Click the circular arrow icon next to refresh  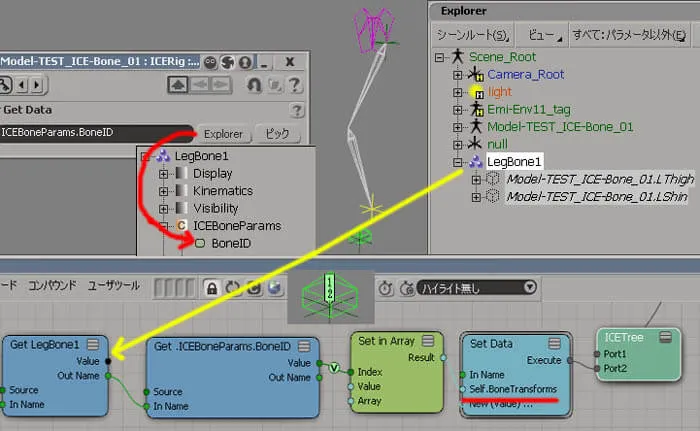tap(254, 288)
